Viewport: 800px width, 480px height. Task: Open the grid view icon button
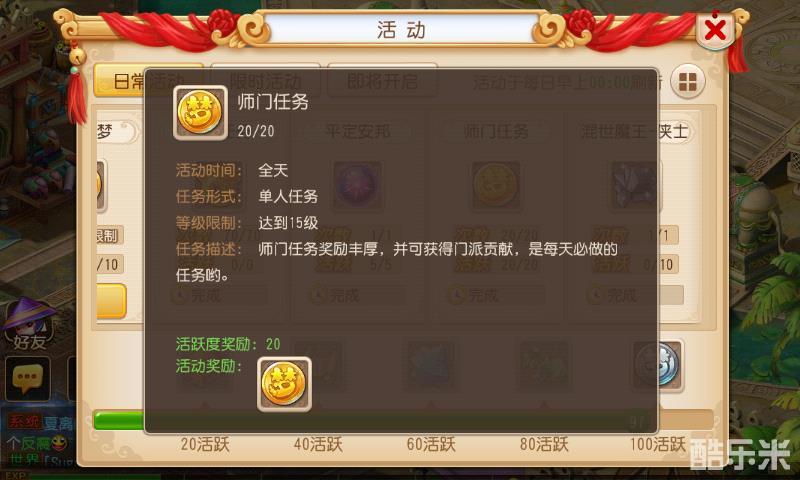[x=687, y=82]
